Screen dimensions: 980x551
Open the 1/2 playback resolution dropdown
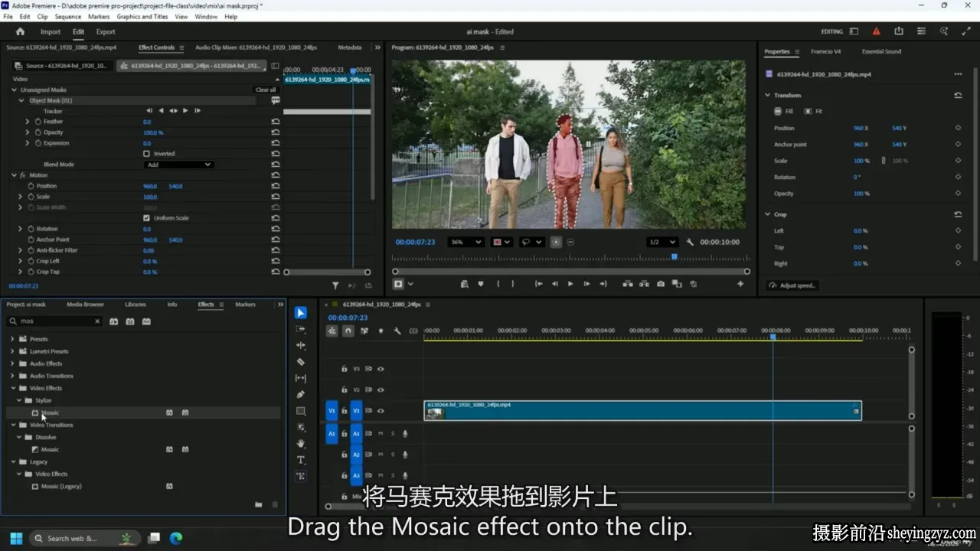click(661, 242)
